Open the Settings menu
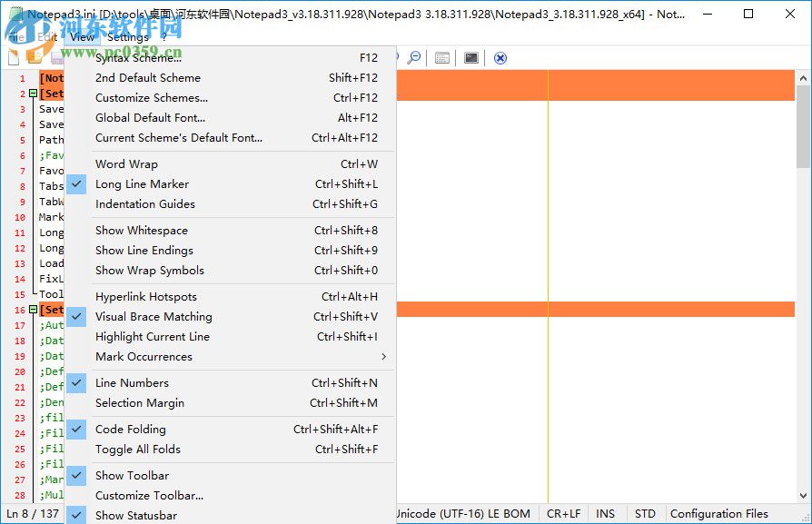The image size is (812, 524). click(x=128, y=36)
